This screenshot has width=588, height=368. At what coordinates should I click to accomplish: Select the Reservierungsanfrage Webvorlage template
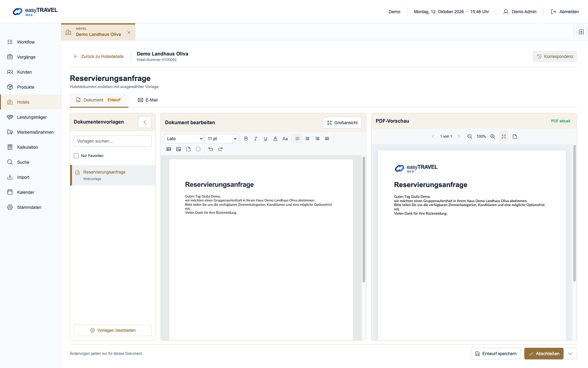[x=113, y=175]
